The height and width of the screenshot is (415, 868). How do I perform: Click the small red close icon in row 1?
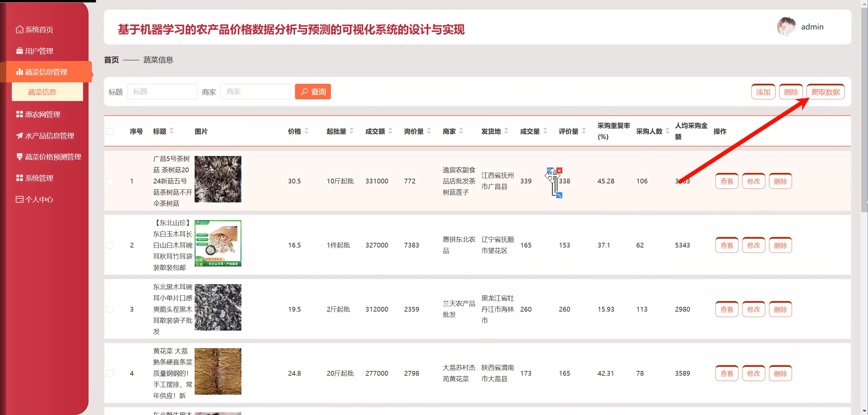point(559,171)
